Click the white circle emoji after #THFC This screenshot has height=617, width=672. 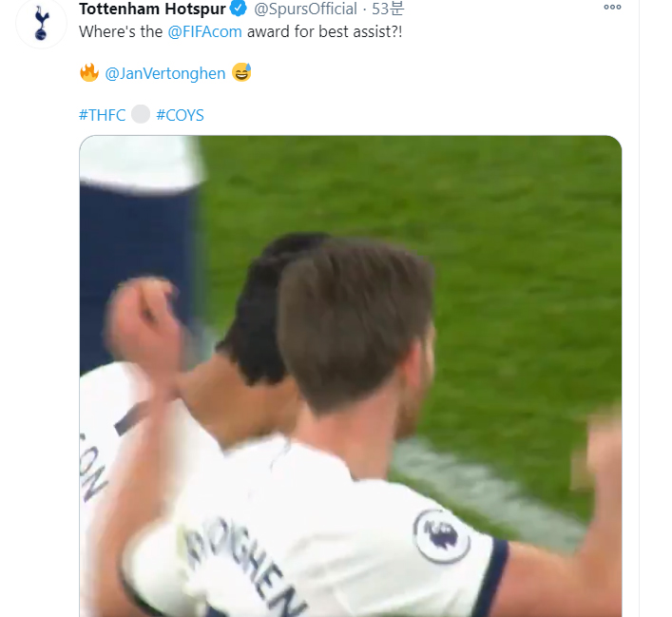(141, 115)
